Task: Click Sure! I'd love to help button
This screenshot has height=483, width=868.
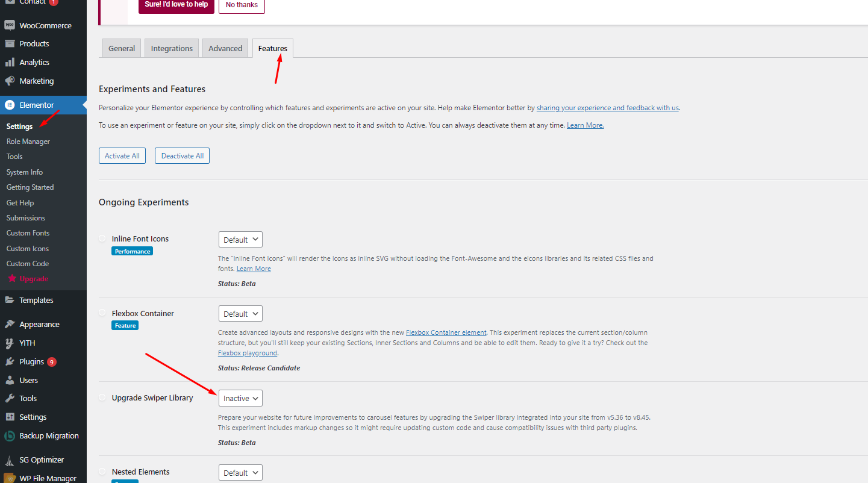Action: (176, 5)
